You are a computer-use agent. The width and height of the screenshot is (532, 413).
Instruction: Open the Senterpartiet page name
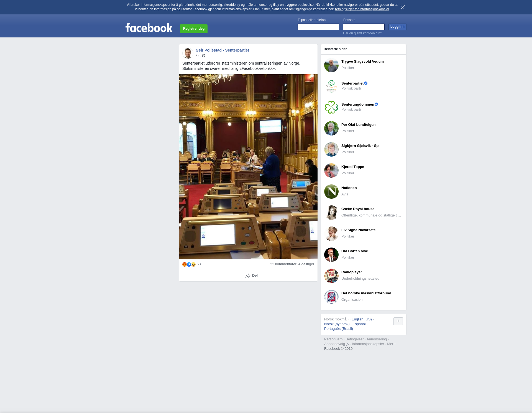[x=352, y=83]
